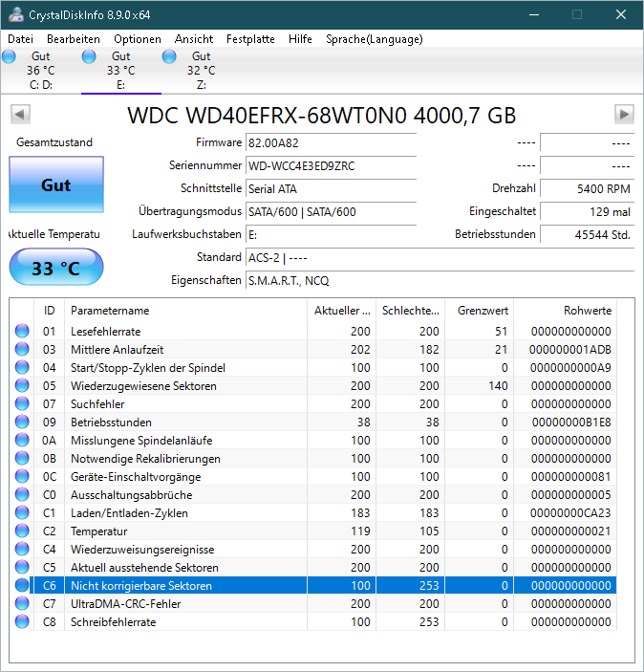
Task: Click status orb for C1 Laden/Entladen-Zyklen
Action: (22, 512)
